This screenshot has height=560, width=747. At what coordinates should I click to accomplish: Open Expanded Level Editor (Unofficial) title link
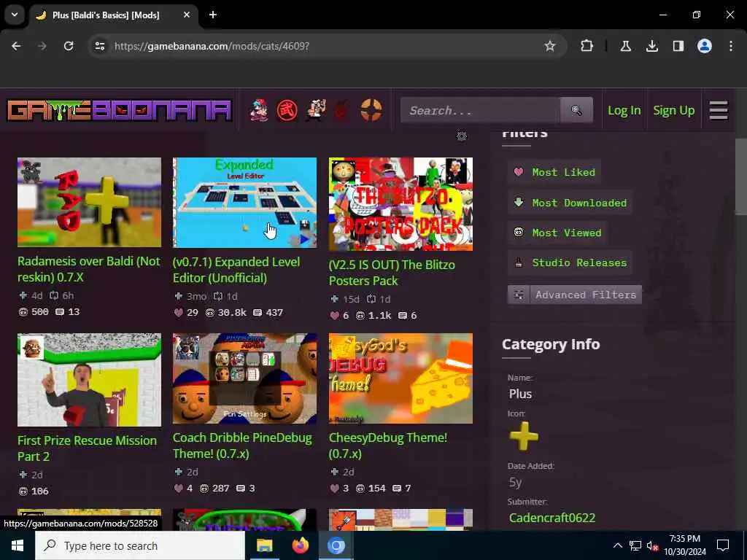[236, 270]
